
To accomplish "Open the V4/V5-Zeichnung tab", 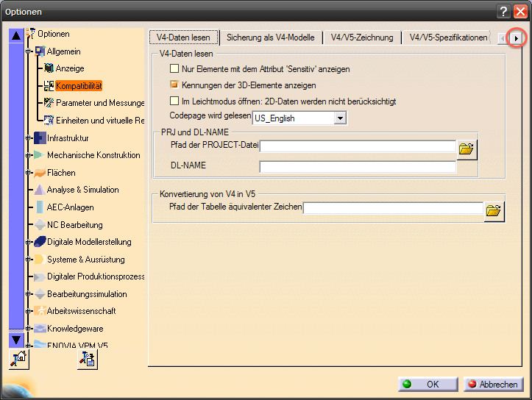I will tap(362, 37).
